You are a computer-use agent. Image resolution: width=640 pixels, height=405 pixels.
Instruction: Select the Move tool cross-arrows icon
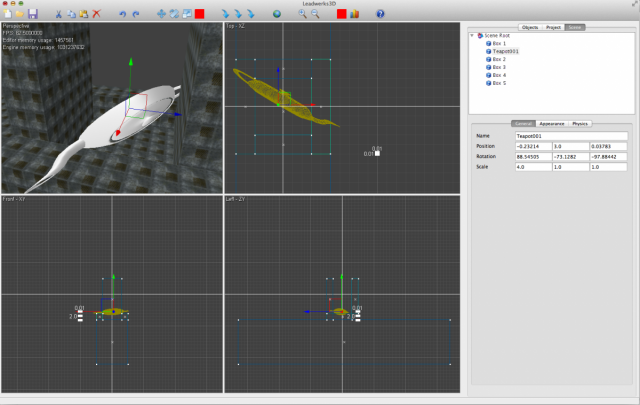(163, 14)
